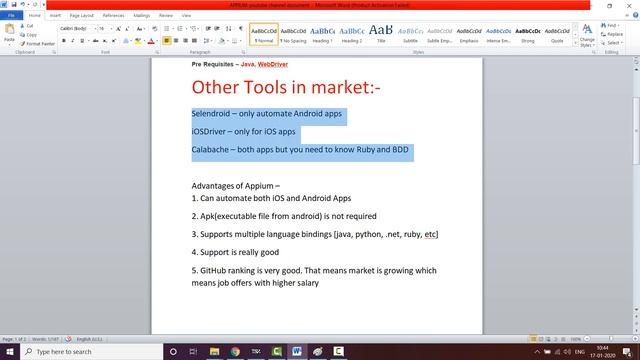Apply the text highlight color
Viewport: 640px width, 360px height.
coord(138,41)
